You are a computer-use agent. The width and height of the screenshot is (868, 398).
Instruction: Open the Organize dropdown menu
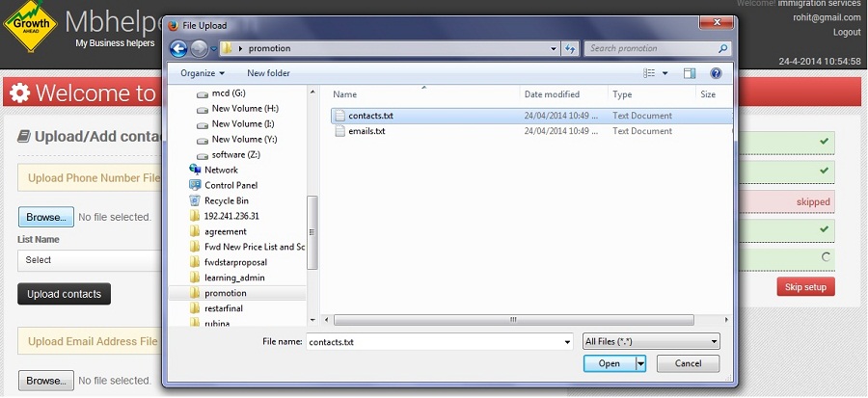point(202,73)
